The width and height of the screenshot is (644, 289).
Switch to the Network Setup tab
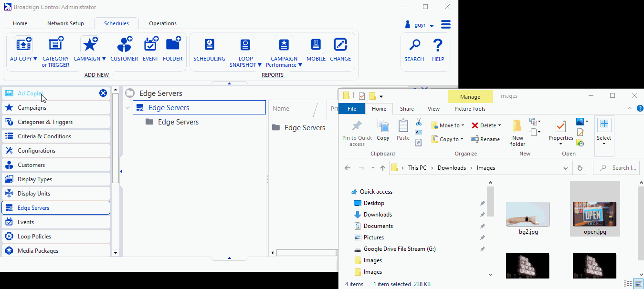[x=65, y=23]
